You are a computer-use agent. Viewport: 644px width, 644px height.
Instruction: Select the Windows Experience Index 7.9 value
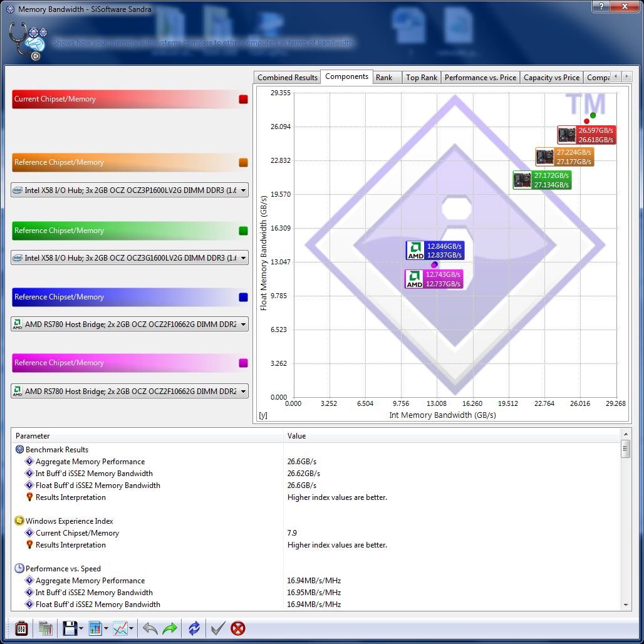click(x=291, y=533)
